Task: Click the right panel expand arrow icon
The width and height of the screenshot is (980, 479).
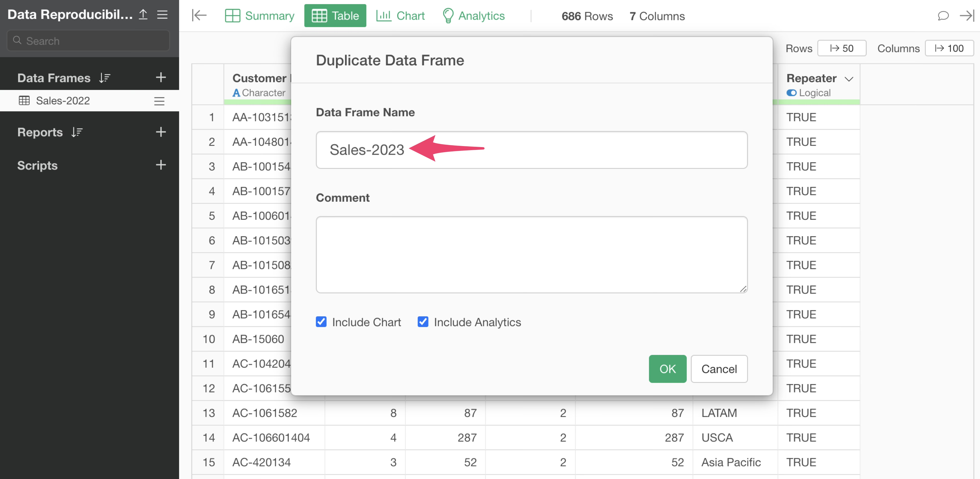Action: (x=966, y=16)
